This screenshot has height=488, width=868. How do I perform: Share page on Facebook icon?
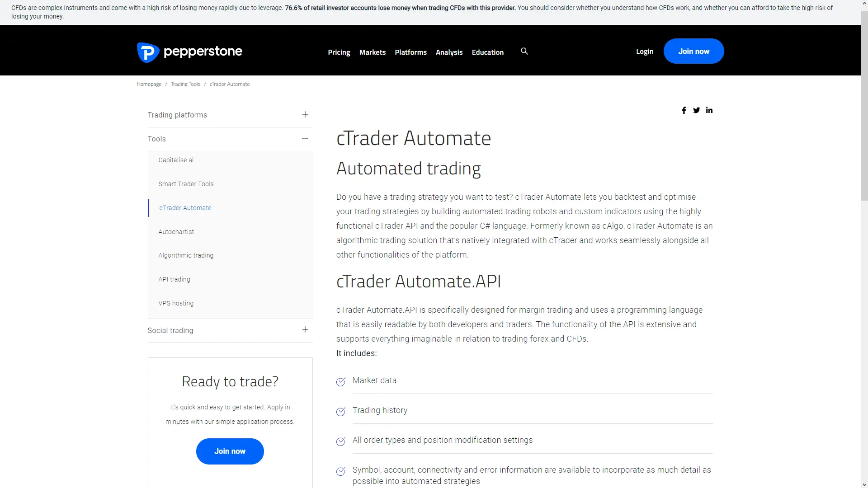[x=684, y=110]
